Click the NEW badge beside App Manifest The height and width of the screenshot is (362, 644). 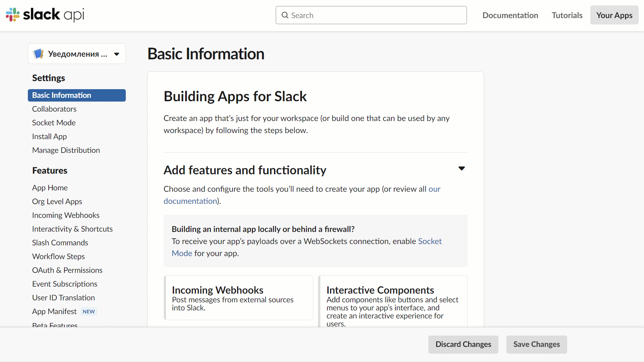pos(89,311)
